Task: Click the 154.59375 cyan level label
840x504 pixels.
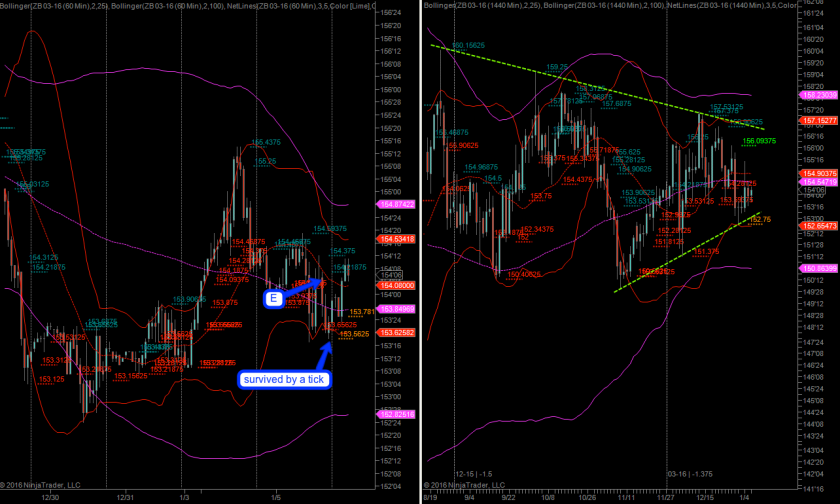Action: tap(330, 229)
